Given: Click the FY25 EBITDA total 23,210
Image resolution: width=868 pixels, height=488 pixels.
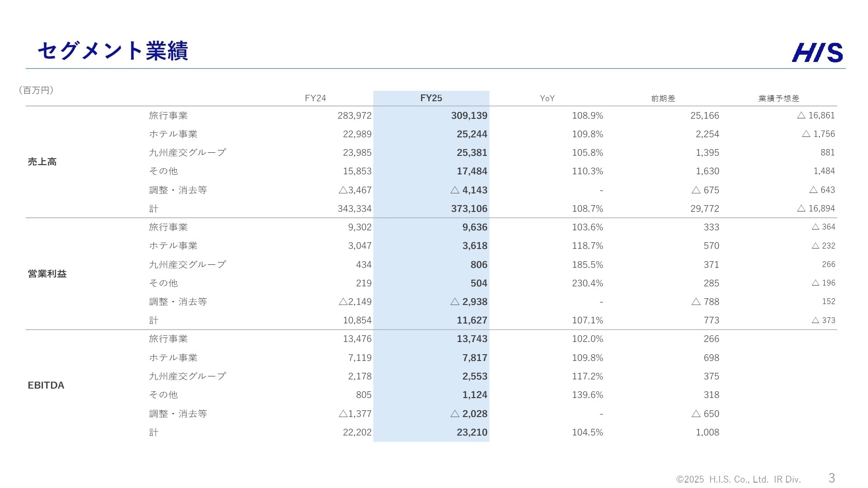Looking at the screenshot, I should click(x=472, y=432).
